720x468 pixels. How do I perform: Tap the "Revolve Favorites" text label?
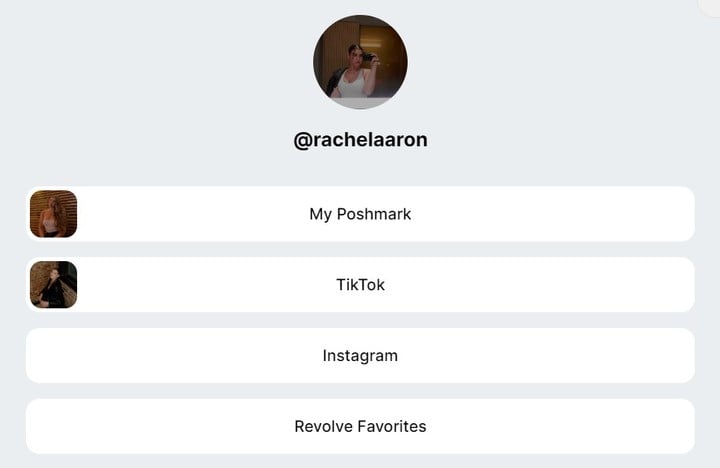click(360, 426)
